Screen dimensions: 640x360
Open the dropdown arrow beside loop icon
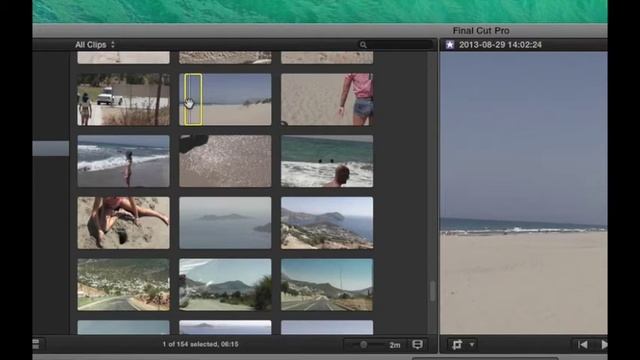point(472,345)
